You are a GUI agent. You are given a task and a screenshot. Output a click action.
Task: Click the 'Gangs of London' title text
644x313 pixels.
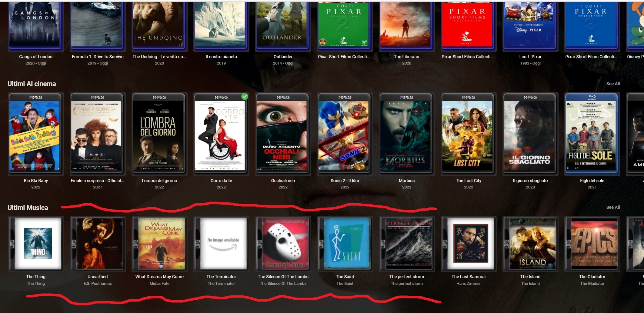coord(36,57)
